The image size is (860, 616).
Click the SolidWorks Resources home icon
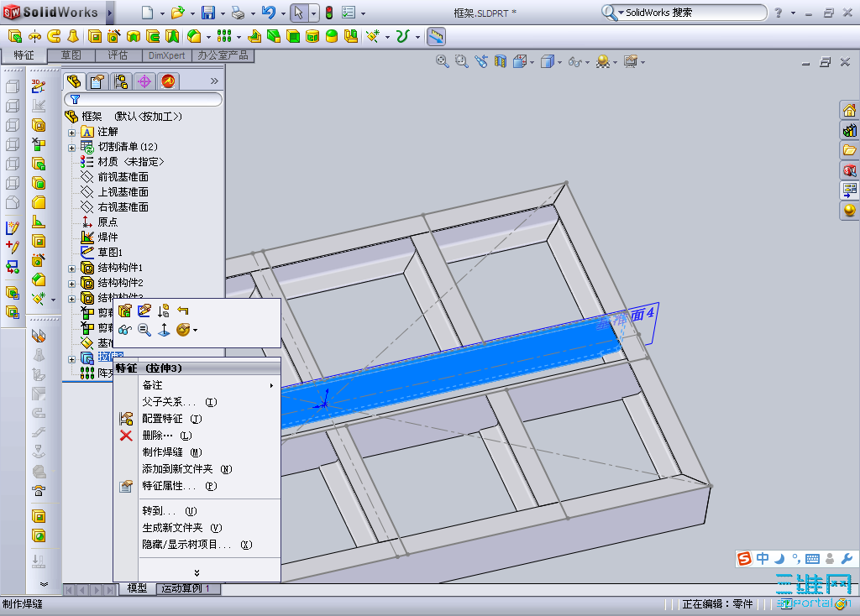(850, 111)
